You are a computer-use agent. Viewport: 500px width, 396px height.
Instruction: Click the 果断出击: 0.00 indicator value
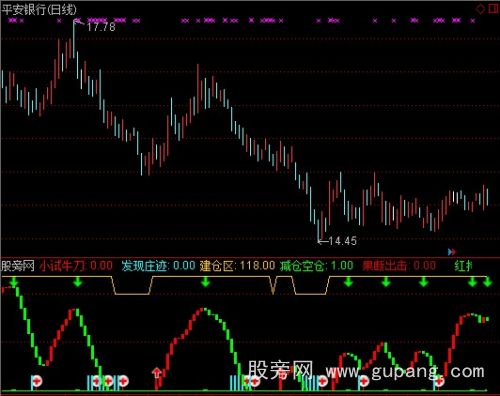coord(399,266)
